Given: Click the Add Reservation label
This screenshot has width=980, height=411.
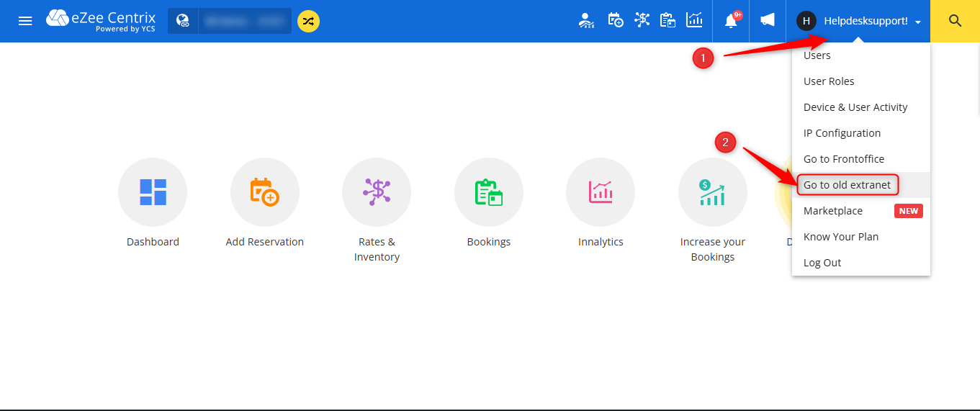Looking at the screenshot, I should pyautogui.click(x=265, y=242).
